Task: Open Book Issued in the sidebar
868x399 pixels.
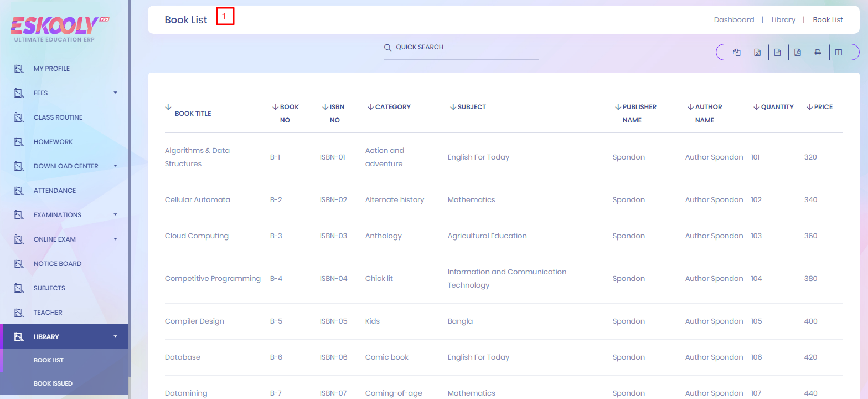Action: pos(53,383)
